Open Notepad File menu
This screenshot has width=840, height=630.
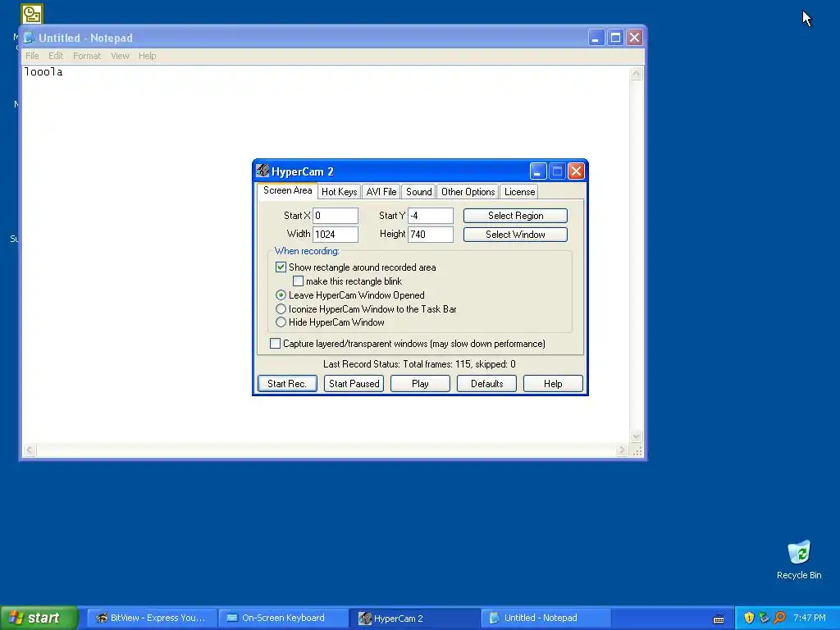pyautogui.click(x=32, y=56)
